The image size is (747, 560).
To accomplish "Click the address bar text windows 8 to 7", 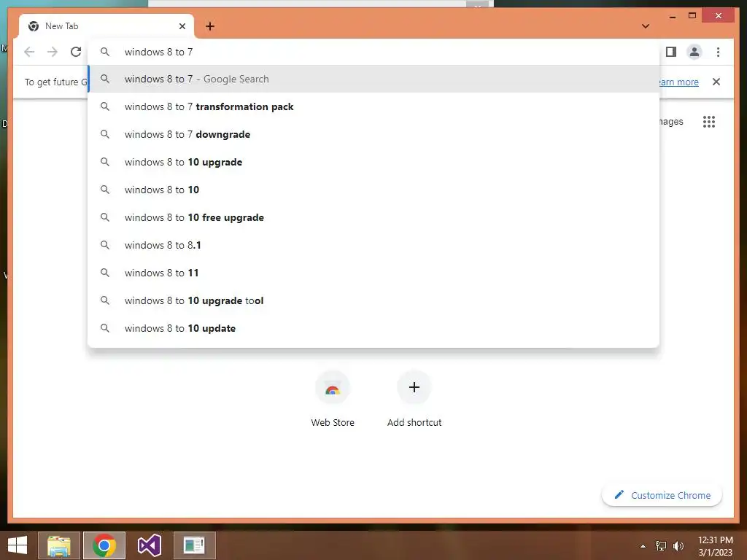I will click(x=158, y=52).
